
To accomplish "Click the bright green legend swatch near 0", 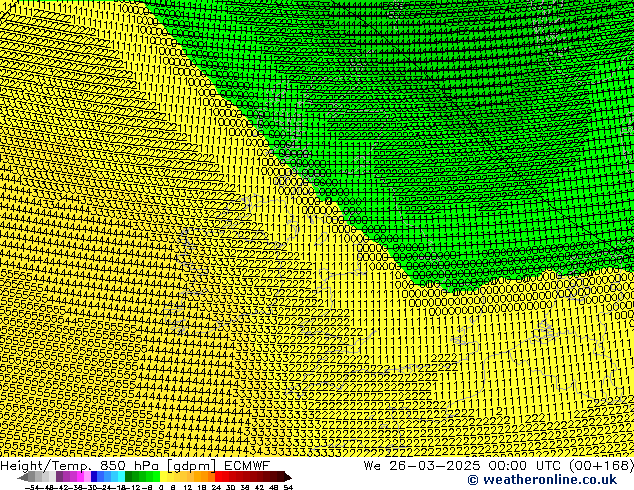I will point(156,477).
